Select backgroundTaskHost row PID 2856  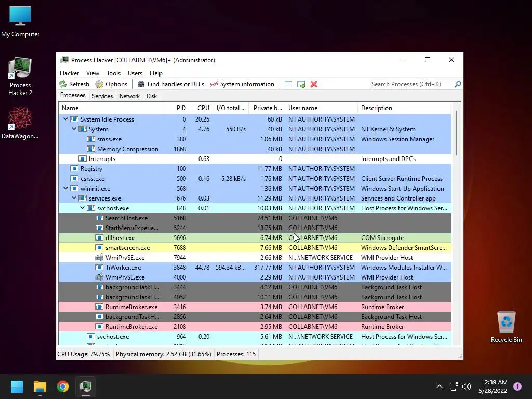tap(255, 316)
